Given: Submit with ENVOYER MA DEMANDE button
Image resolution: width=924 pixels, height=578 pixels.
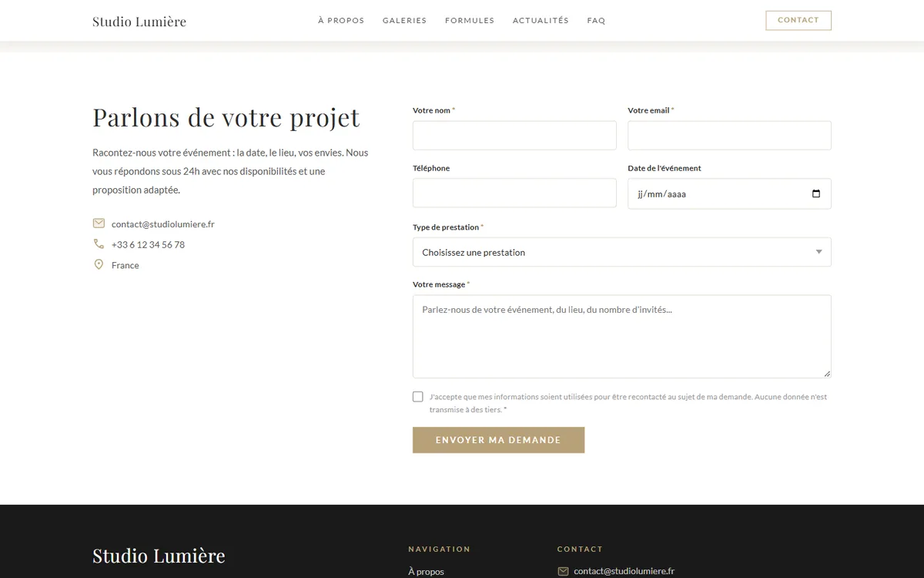Looking at the screenshot, I should 498,440.
